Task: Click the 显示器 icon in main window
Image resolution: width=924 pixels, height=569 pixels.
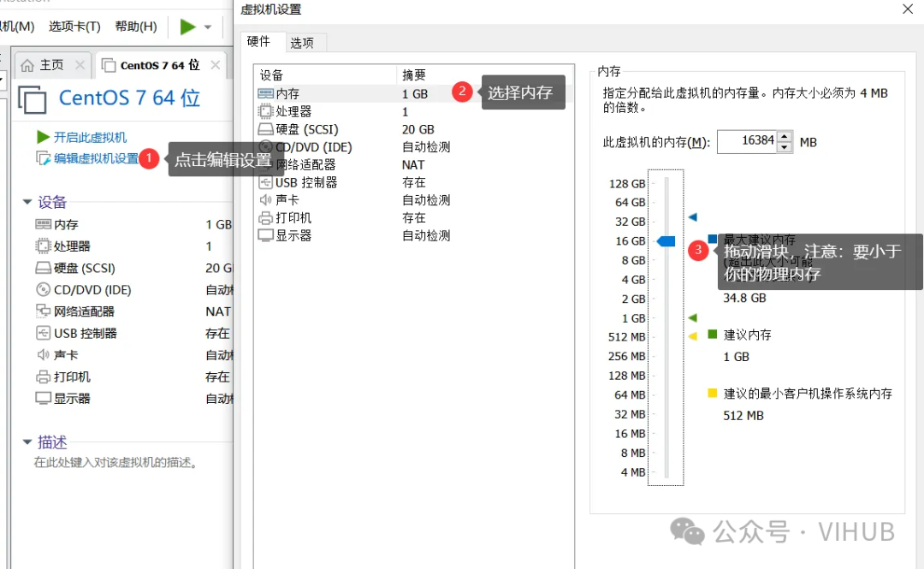Action: click(43, 399)
